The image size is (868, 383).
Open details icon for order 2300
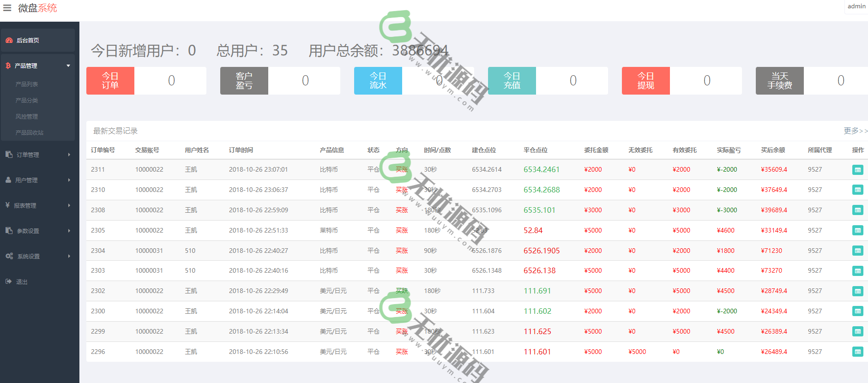857,311
